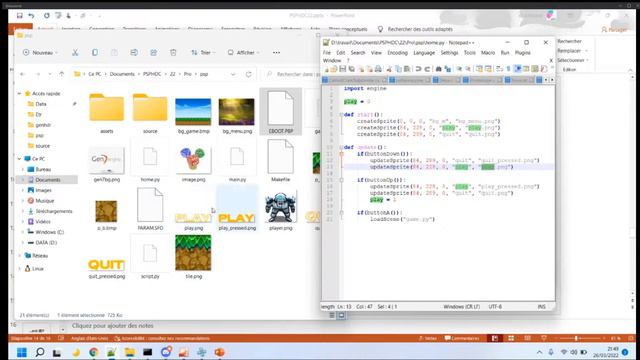Click the taskbar Search magnifier icon
640x360 pixels.
click(x=40, y=352)
